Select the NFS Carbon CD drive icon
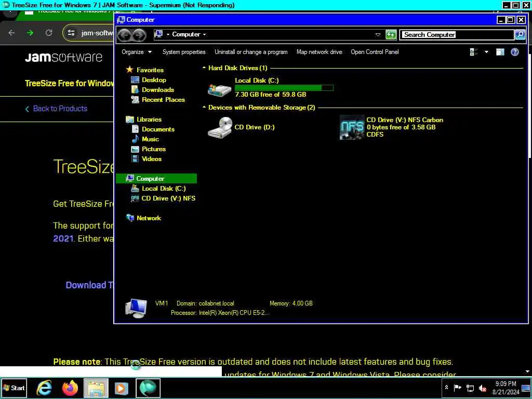532x399 pixels. pos(352,127)
